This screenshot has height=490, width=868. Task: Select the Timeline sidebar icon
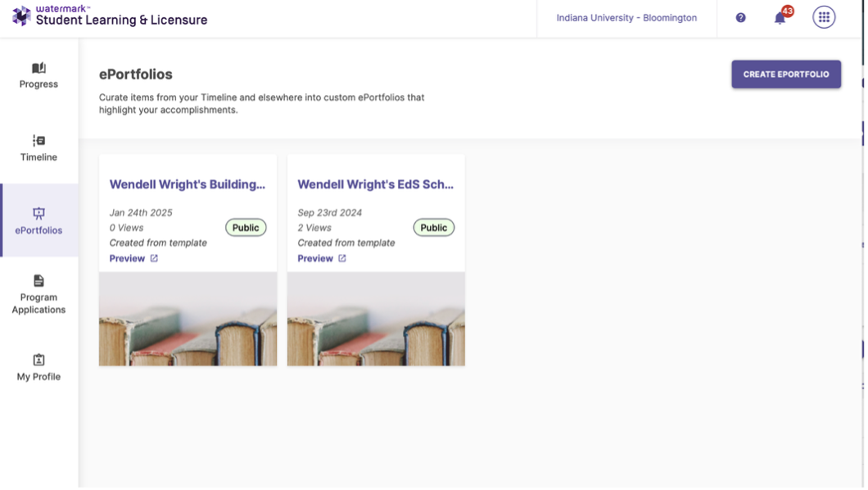coord(38,141)
